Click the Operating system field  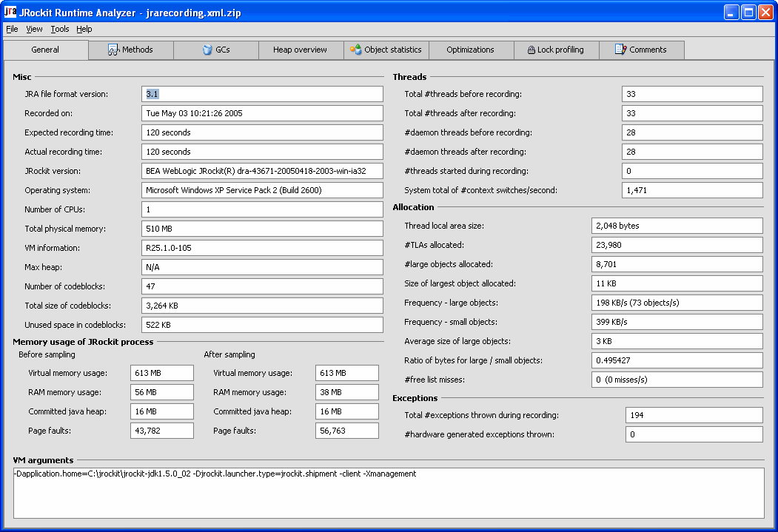[x=262, y=190]
